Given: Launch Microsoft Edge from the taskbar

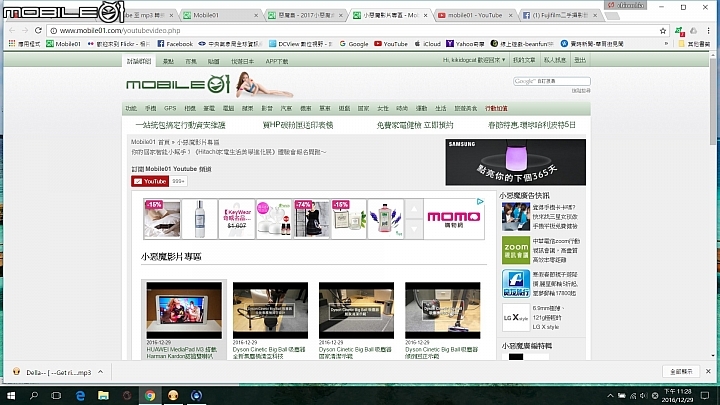Looking at the screenshot, I should (x=80, y=395).
